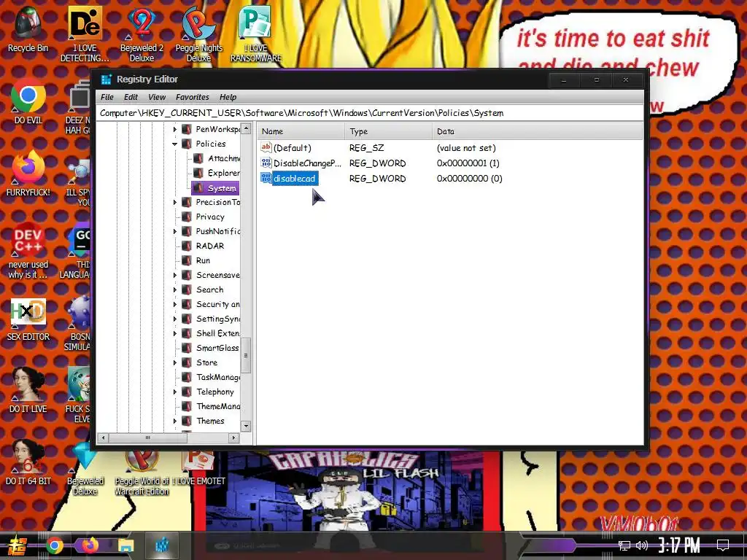Viewport: 747px width, 560px height.
Task: Open Firefox from the taskbar
Action: coord(90,545)
